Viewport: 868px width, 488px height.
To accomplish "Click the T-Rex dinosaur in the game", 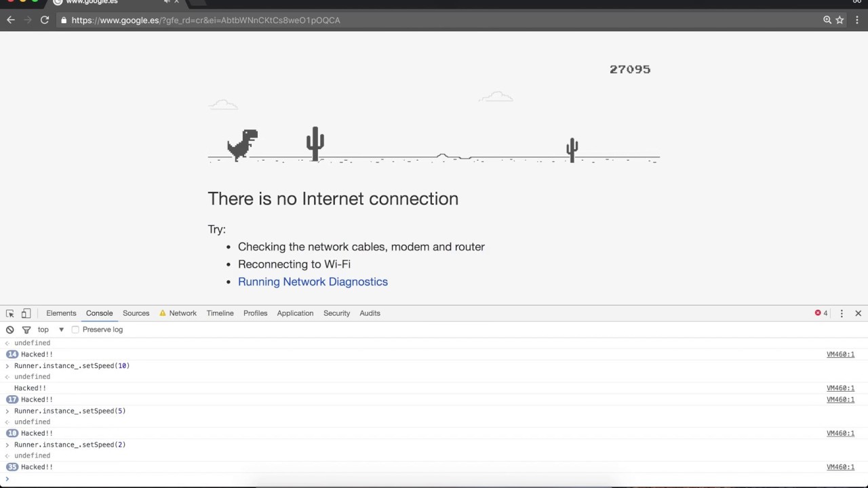I will [x=242, y=144].
